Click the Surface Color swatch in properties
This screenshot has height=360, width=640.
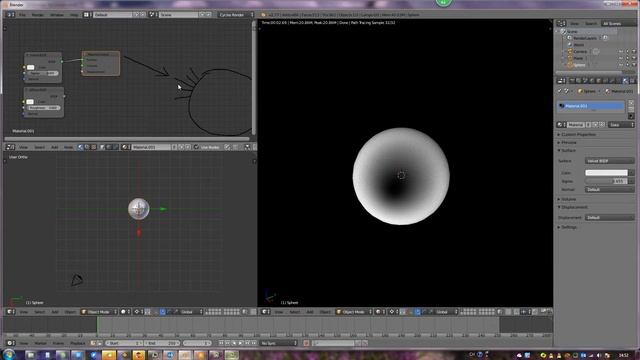(x=607, y=173)
